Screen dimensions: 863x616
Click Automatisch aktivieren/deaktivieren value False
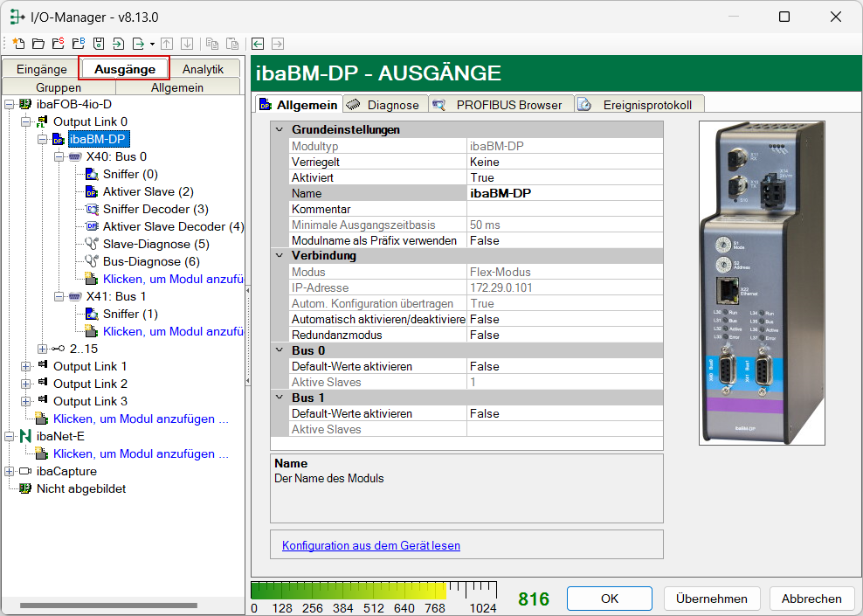[564, 319]
